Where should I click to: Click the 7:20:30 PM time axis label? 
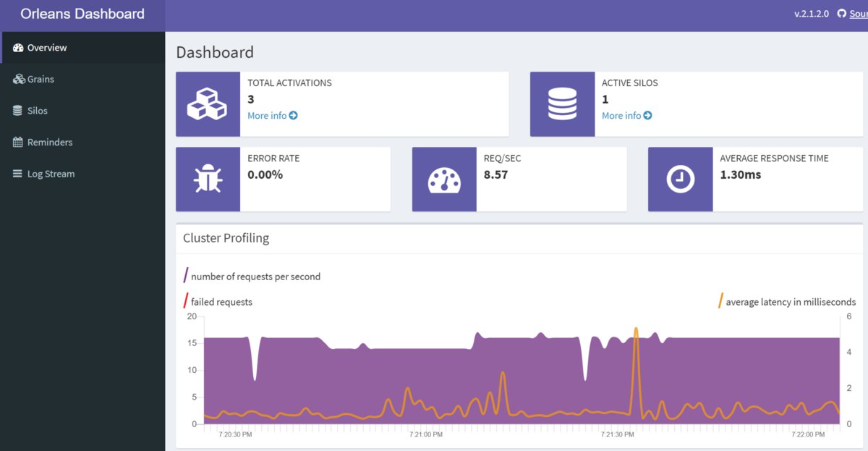(235, 435)
